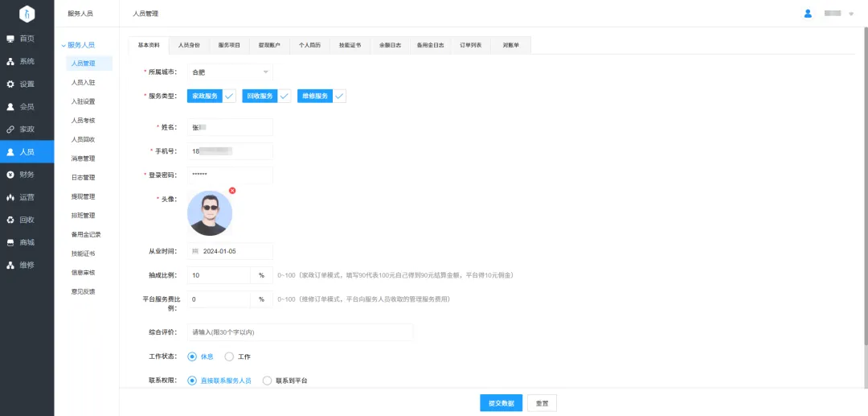This screenshot has width=868, height=416.
Task: Select the 工作 radio button
Action: tap(229, 356)
